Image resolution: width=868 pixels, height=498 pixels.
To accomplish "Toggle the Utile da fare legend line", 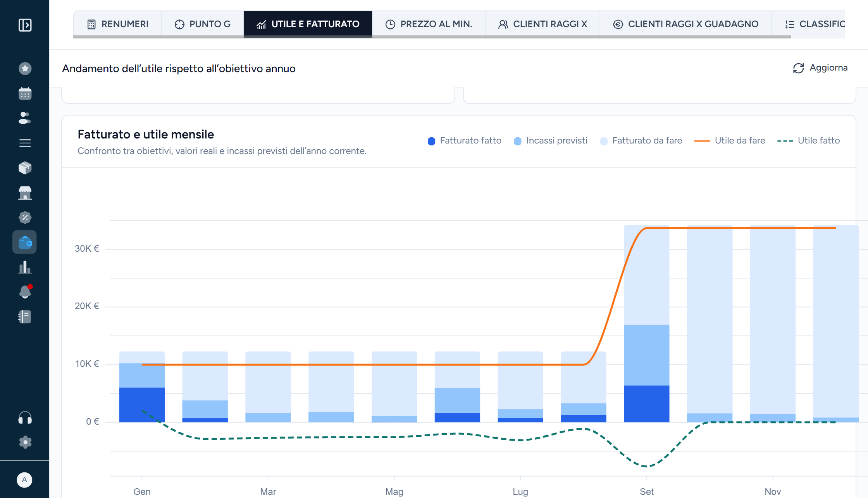I will (730, 141).
